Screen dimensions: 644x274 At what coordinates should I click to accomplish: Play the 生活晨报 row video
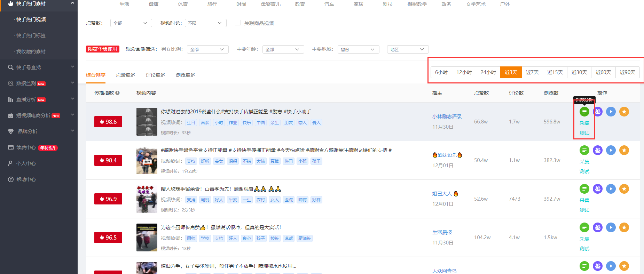(x=611, y=227)
